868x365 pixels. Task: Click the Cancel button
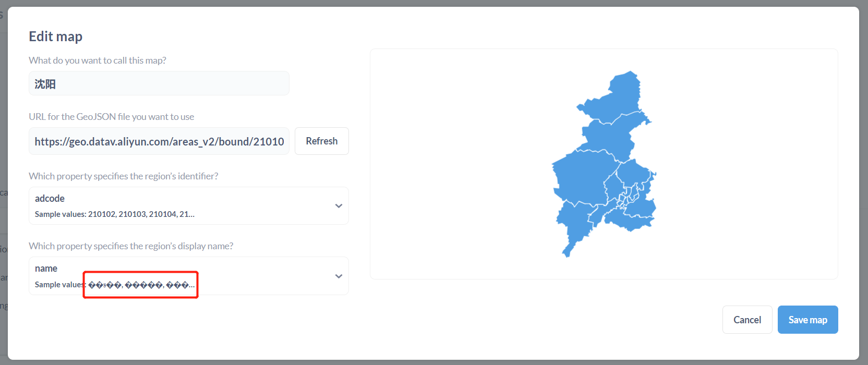point(747,320)
